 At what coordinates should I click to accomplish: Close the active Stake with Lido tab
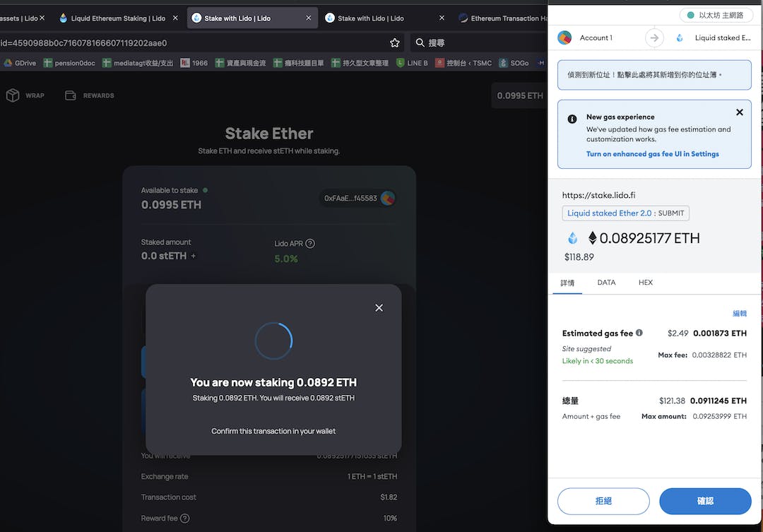coord(309,18)
